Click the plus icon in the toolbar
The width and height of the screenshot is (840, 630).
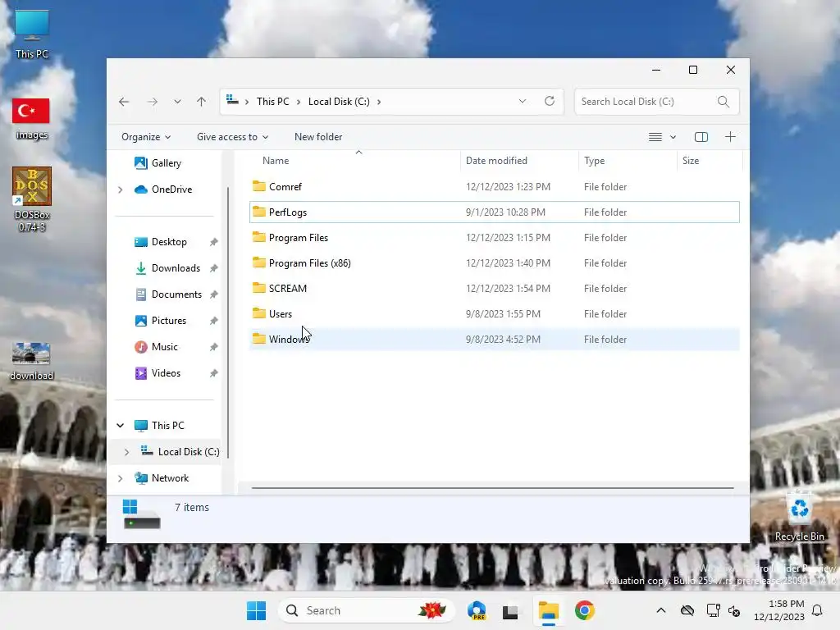[730, 137]
